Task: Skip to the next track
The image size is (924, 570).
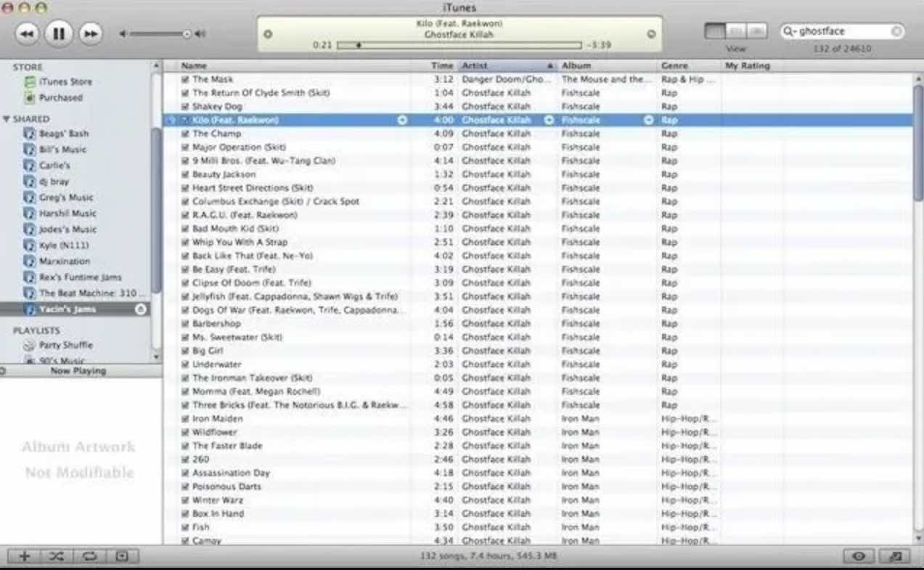Action: point(91,34)
